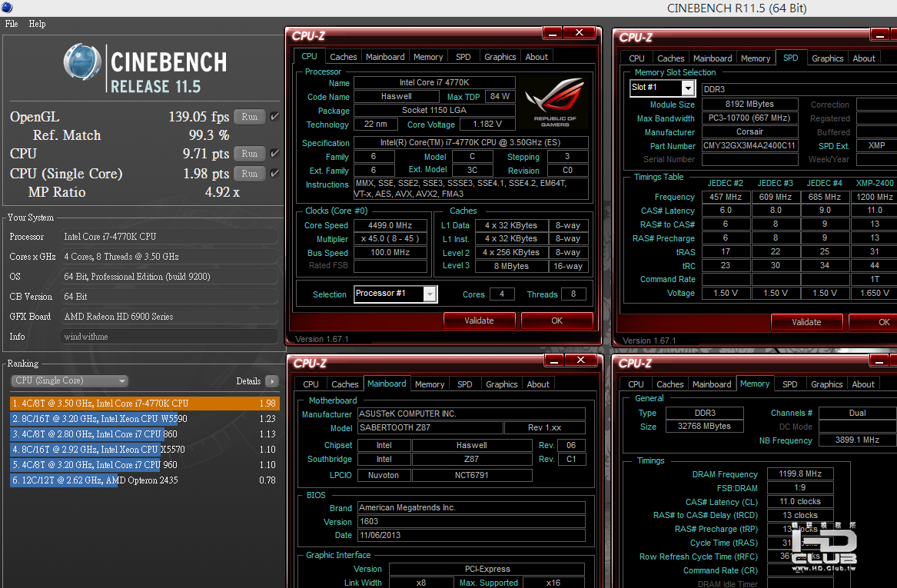897x588 pixels.
Task: Click the Cinebench app icon in the title bar
Action: [x=7, y=8]
